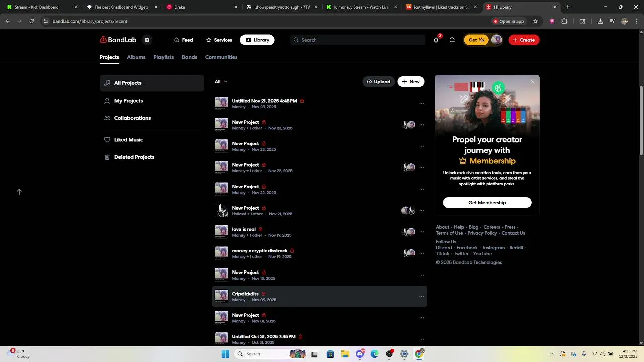
Task: Open browser downloads icon
Action: (x=600, y=21)
